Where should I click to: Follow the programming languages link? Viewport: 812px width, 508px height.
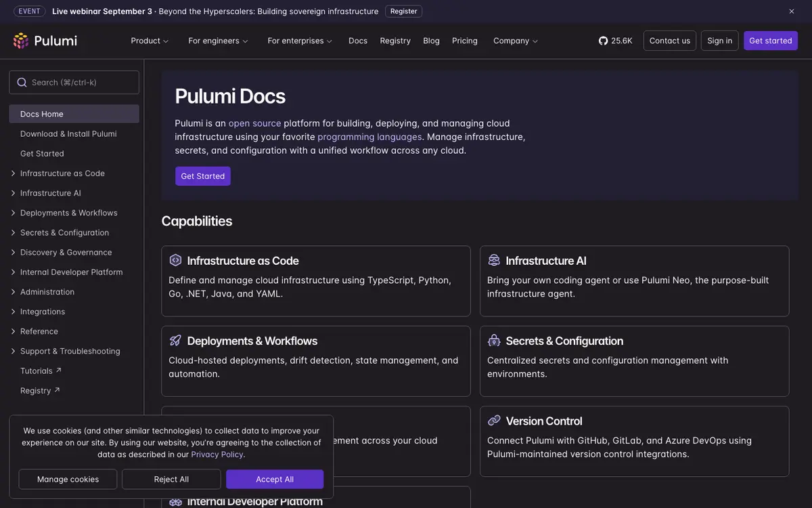369,137
